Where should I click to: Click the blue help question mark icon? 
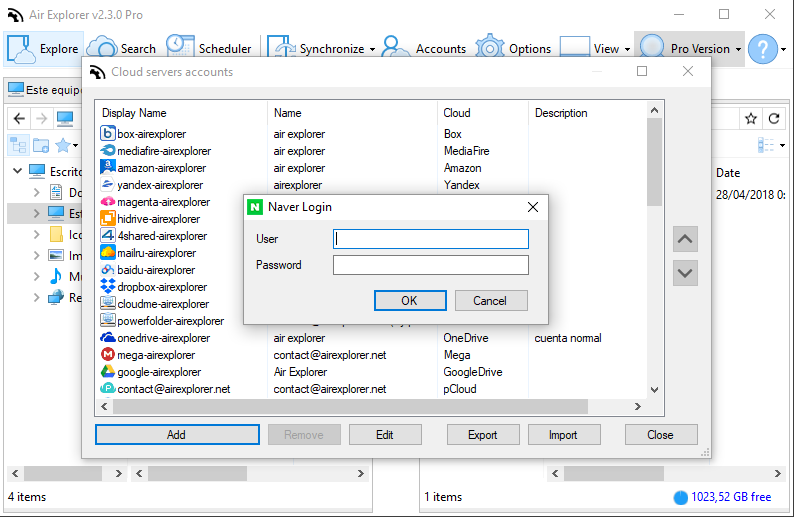[x=763, y=49]
